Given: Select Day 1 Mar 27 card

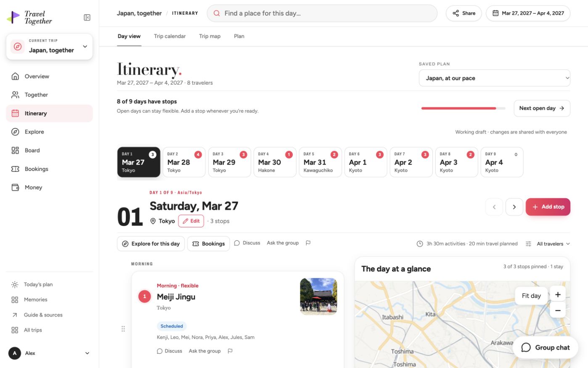Looking at the screenshot, I should [x=139, y=162].
